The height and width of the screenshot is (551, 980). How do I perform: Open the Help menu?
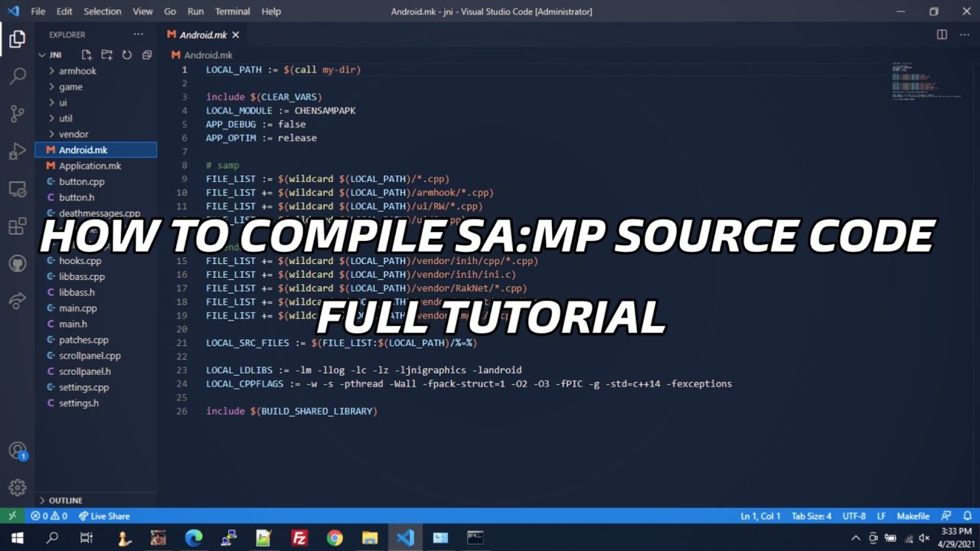click(271, 11)
